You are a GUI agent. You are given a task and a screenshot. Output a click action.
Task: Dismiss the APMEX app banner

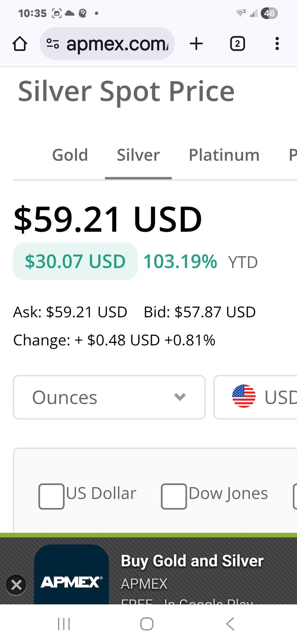(16, 585)
